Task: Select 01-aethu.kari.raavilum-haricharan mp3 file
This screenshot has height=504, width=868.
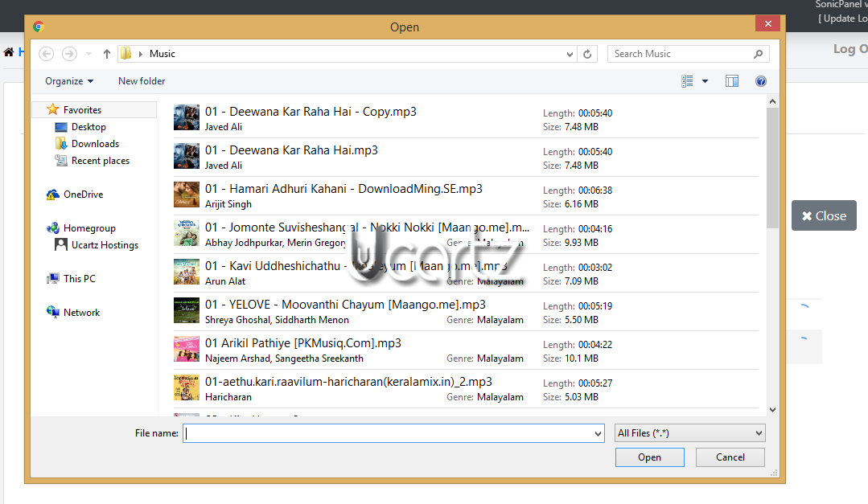Action: pyautogui.click(x=465, y=389)
